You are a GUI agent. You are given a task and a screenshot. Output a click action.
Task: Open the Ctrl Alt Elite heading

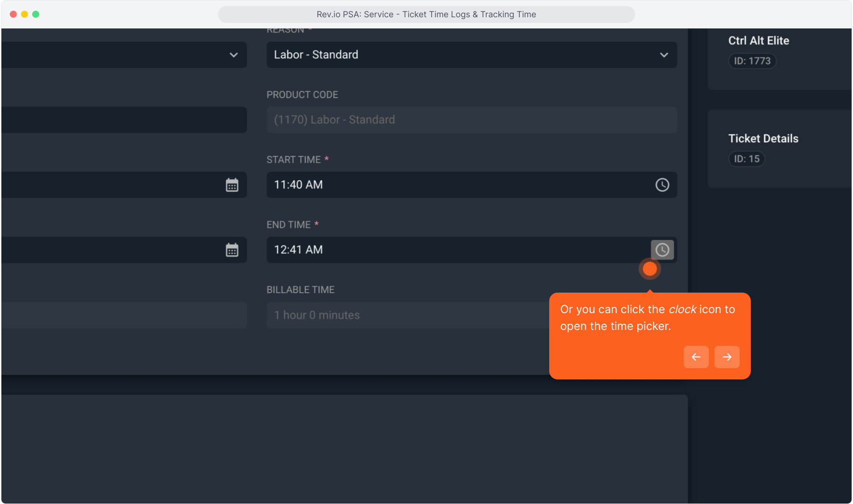[x=758, y=41]
